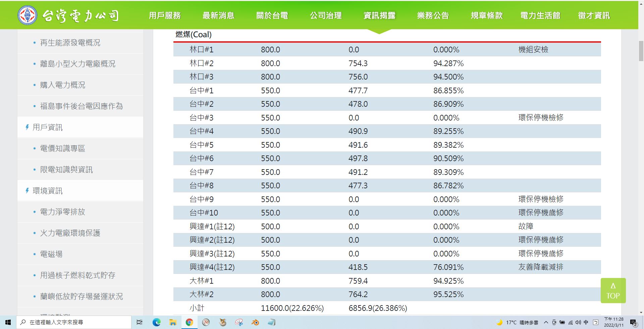
Task: Select 94.287% in the 林口#2 row
Action: click(x=448, y=63)
